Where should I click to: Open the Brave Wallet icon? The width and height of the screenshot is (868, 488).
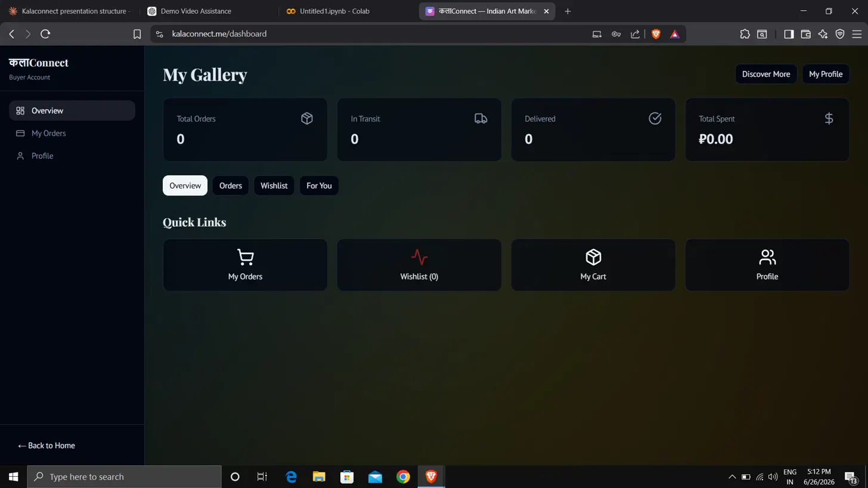806,34
